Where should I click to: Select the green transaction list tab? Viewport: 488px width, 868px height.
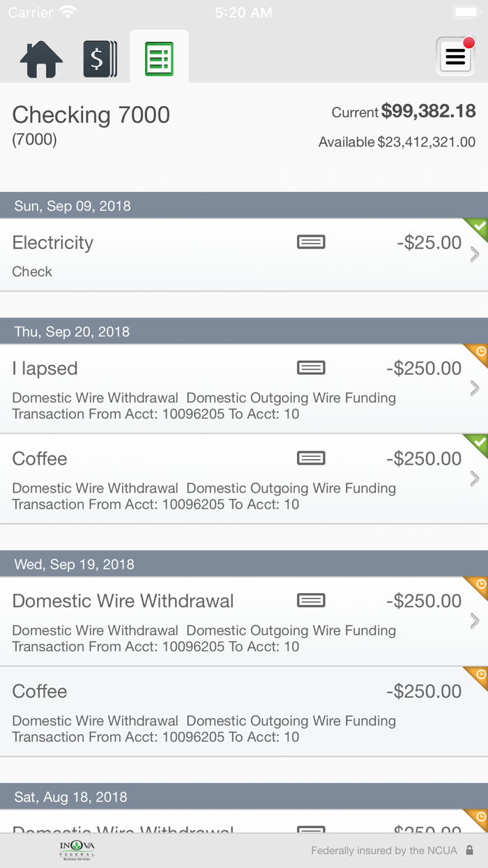159,59
